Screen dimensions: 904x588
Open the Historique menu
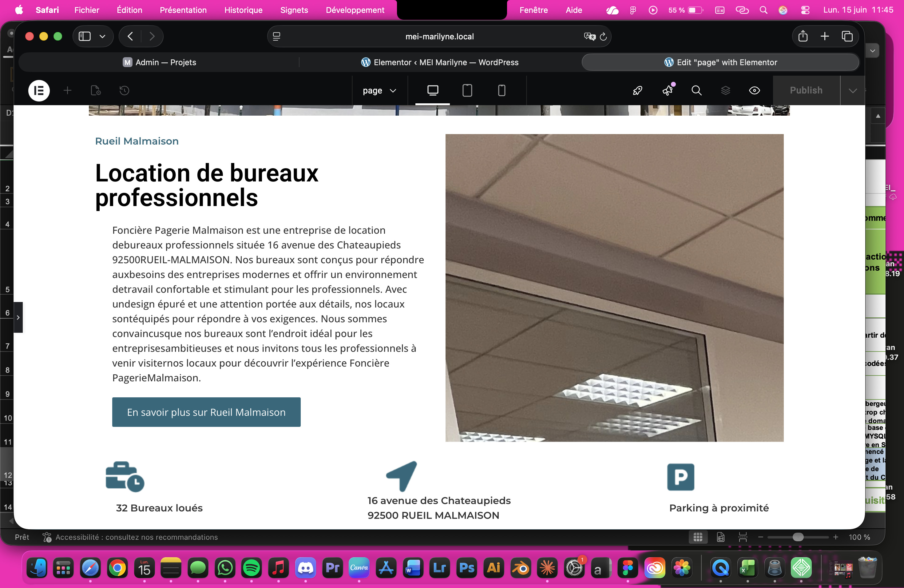(243, 10)
